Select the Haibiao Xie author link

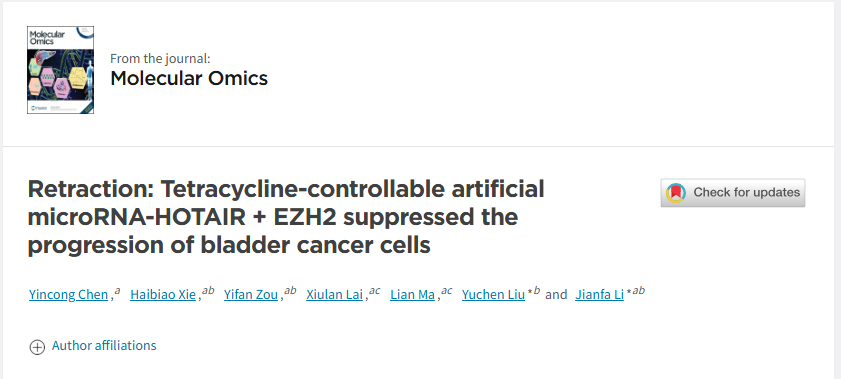coord(163,294)
